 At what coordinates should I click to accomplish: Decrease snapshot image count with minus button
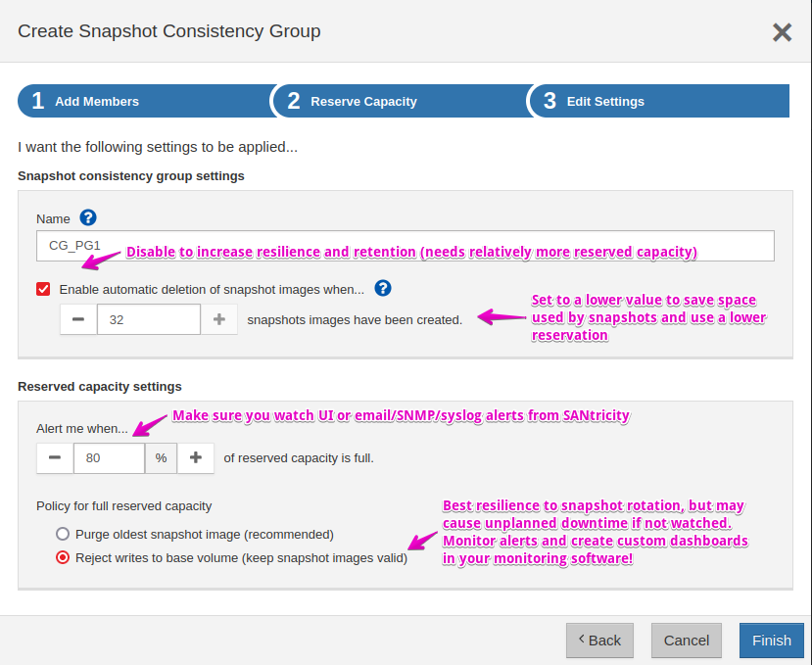(x=78, y=319)
